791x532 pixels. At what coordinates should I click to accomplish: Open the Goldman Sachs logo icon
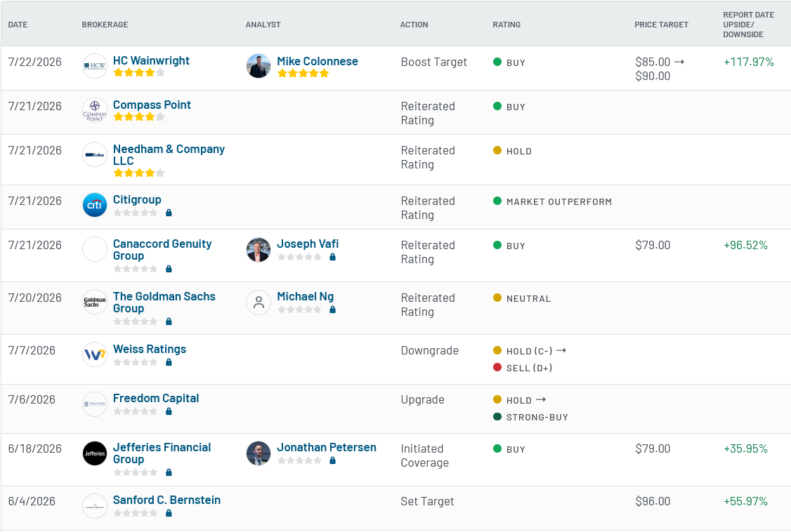(95, 302)
